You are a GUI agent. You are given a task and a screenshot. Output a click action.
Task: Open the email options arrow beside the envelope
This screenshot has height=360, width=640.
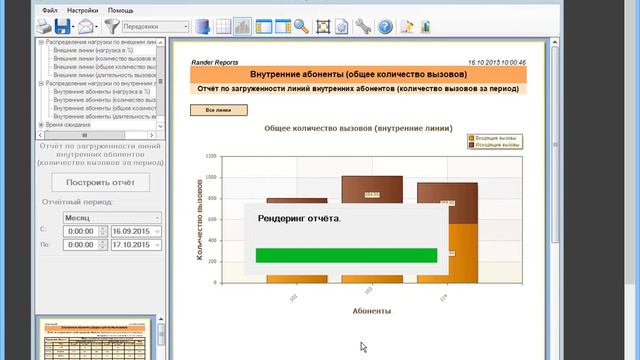tap(96, 27)
